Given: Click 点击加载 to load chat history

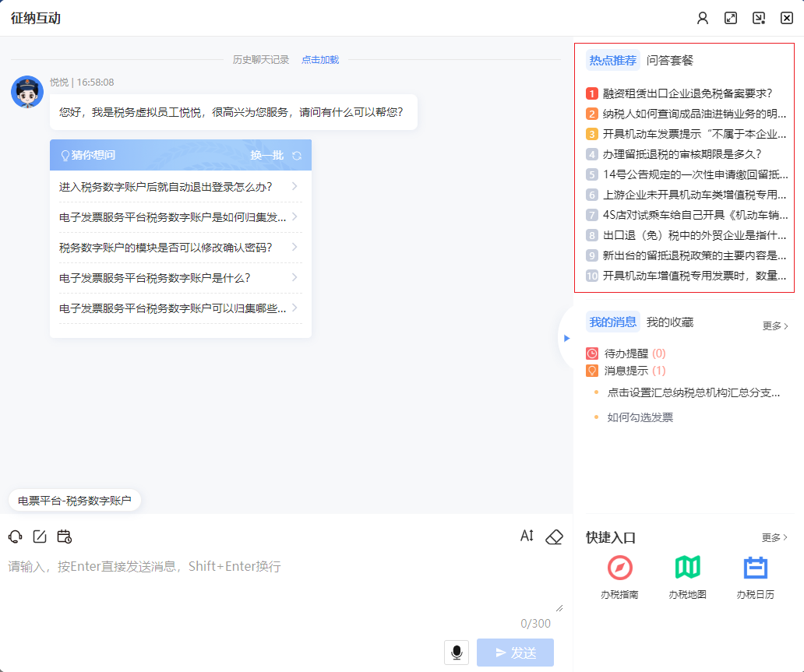Looking at the screenshot, I should [320, 59].
